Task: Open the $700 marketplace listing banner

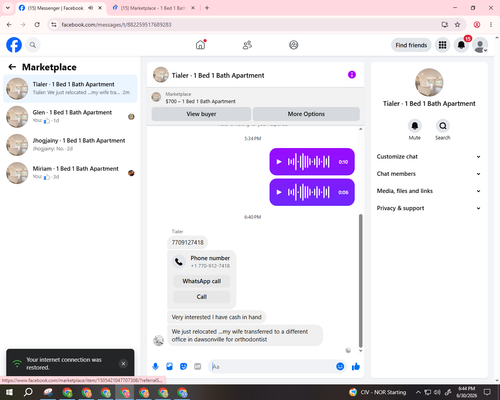Action: (255, 98)
